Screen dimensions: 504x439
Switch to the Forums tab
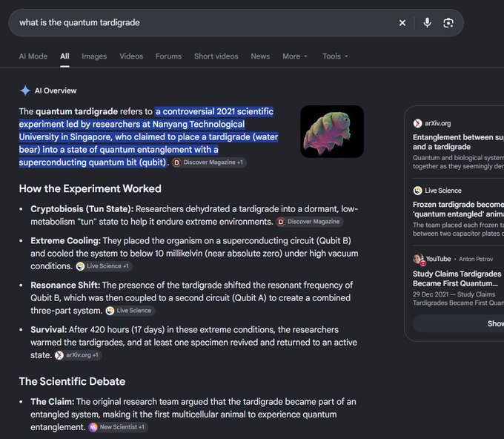tap(168, 56)
